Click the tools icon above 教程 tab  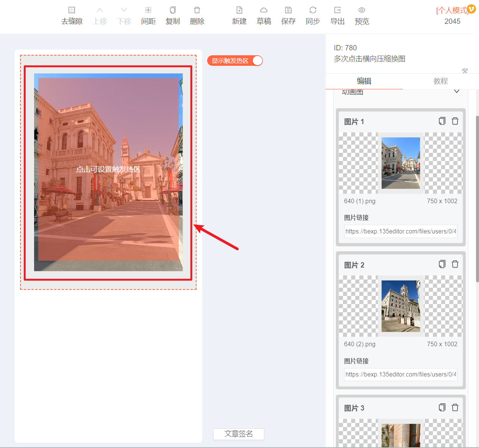point(465,71)
